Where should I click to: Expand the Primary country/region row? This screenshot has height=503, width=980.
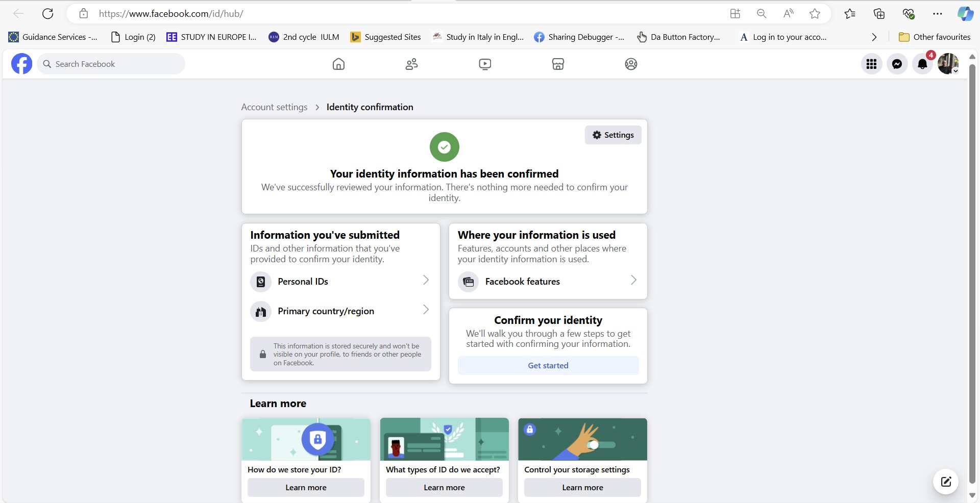340,311
